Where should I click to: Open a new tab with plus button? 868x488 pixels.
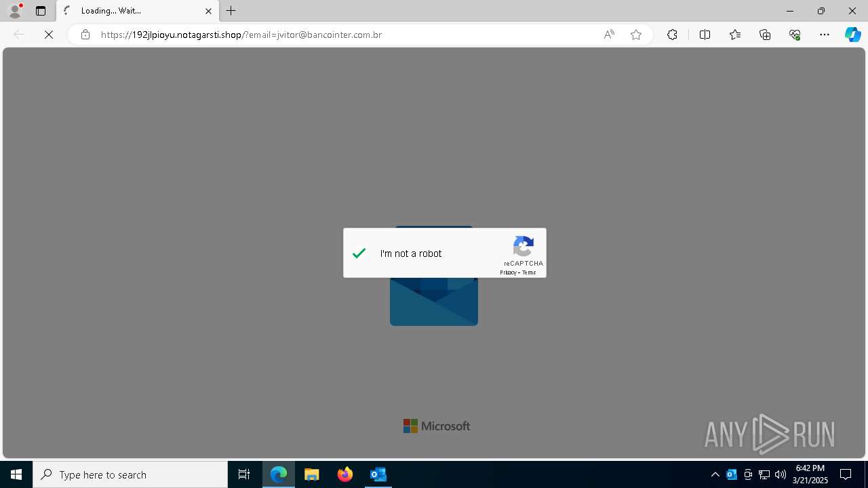pyautogui.click(x=231, y=11)
